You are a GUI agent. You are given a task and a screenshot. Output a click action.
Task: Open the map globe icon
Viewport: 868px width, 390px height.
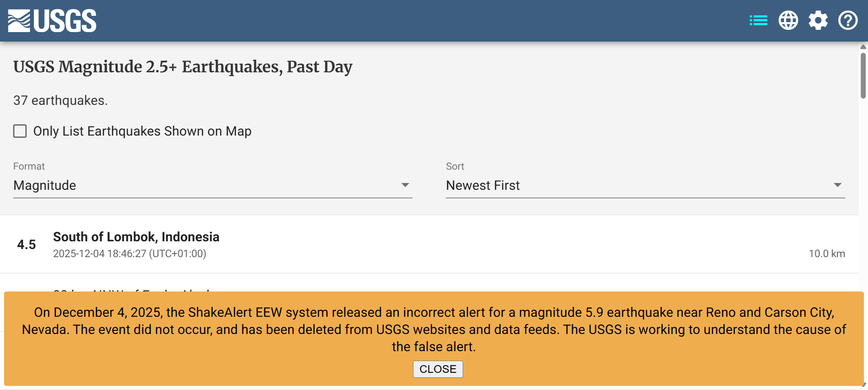pyautogui.click(x=788, y=21)
